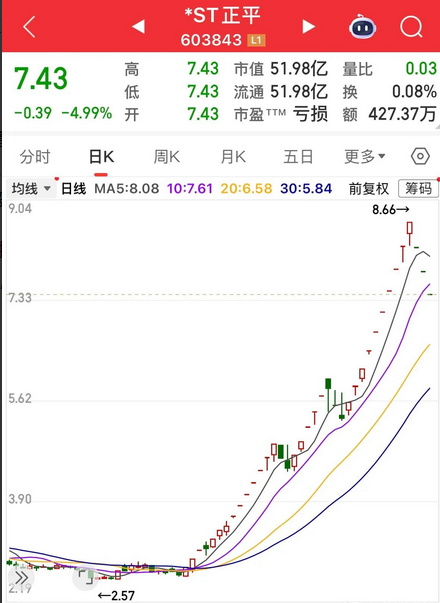Viewport: 440px width, 603px height.
Task: Tap the L1 level badge
Action: [257, 40]
